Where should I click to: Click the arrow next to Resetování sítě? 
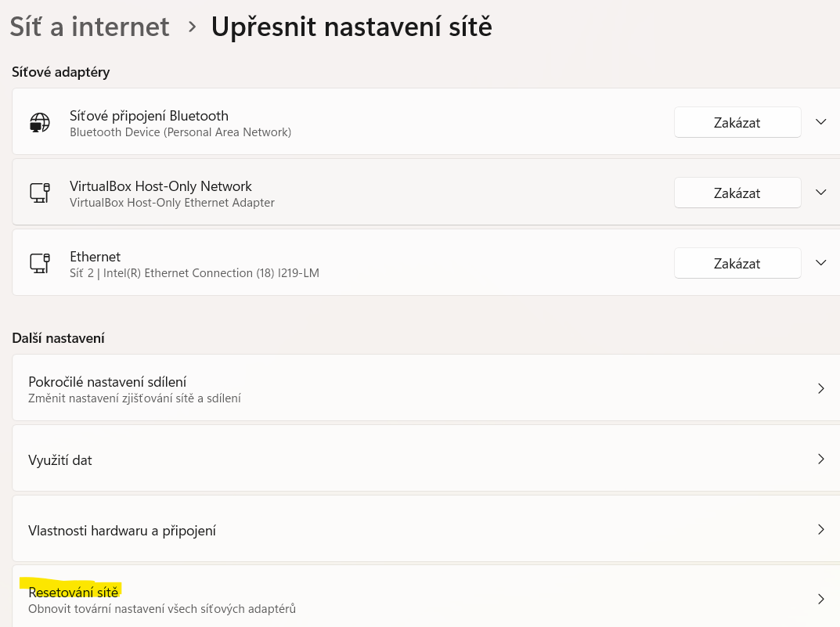pyautogui.click(x=820, y=600)
